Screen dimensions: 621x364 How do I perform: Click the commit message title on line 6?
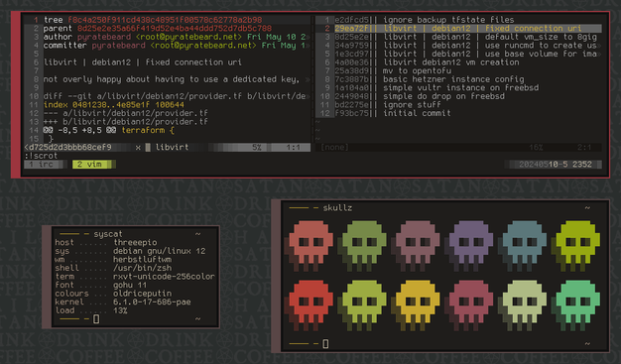click(x=142, y=62)
